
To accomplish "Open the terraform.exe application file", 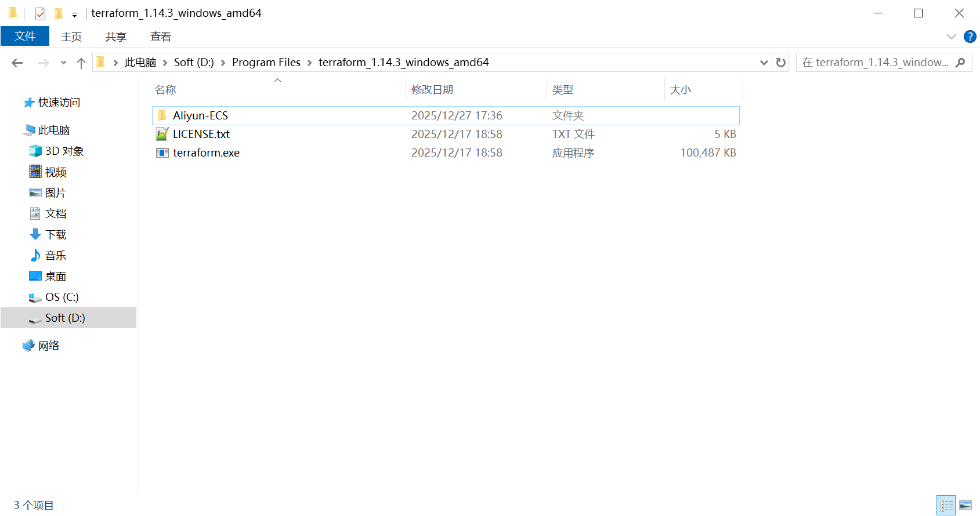I will (206, 152).
